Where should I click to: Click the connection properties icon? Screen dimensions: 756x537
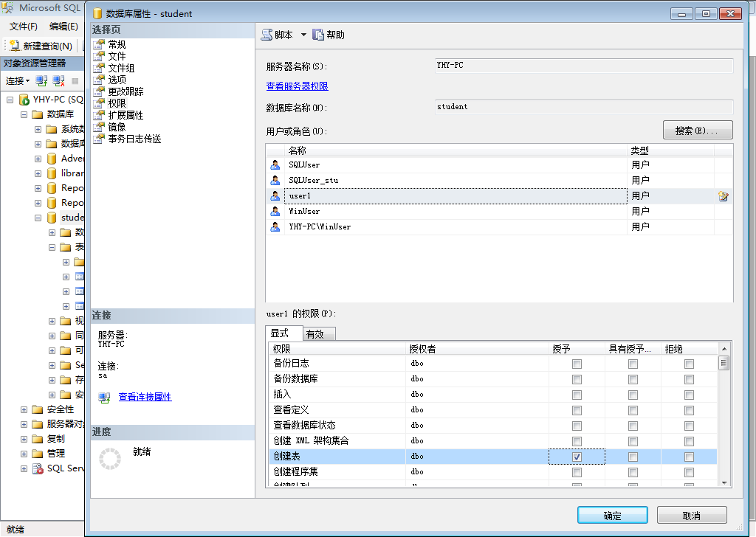[105, 398]
